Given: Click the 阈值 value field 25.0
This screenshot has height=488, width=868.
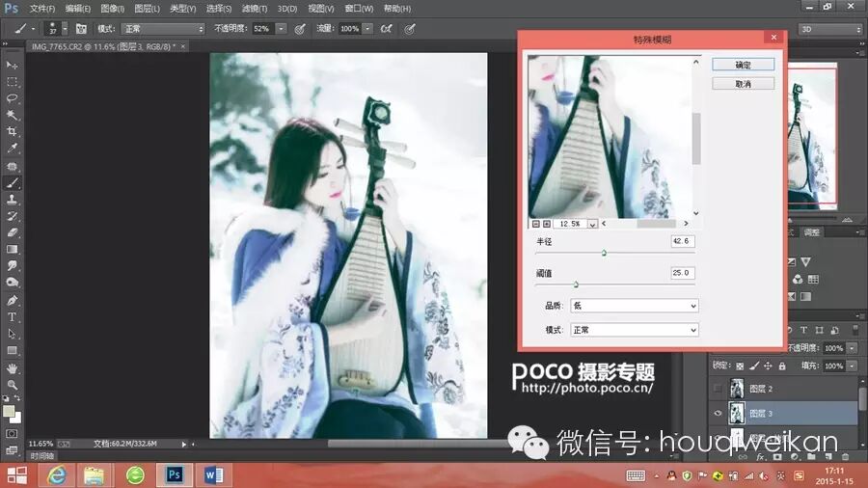Looking at the screenshot, I should click(x=682, y=273).
